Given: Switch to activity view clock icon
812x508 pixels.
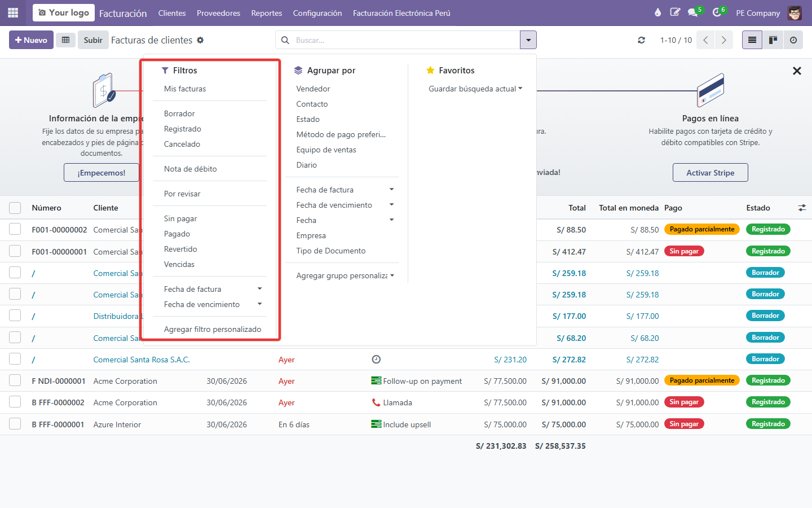Looking at the screenshot, I should (793, 40).
